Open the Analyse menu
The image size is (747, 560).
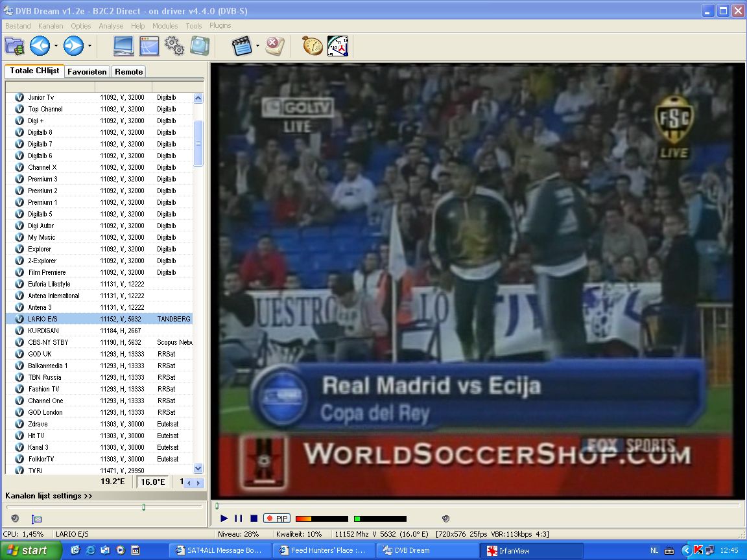(111, 26)
